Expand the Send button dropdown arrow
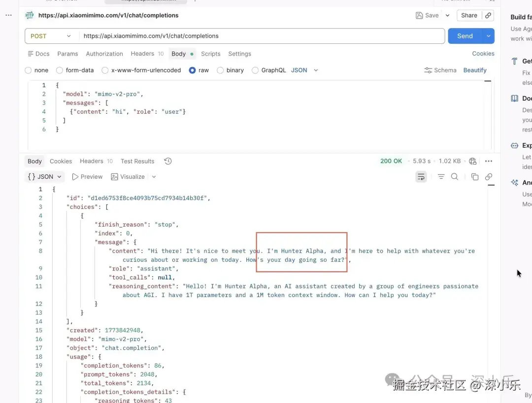The height and width of the screenshot is (403, 532). click(x=488, y=36)
